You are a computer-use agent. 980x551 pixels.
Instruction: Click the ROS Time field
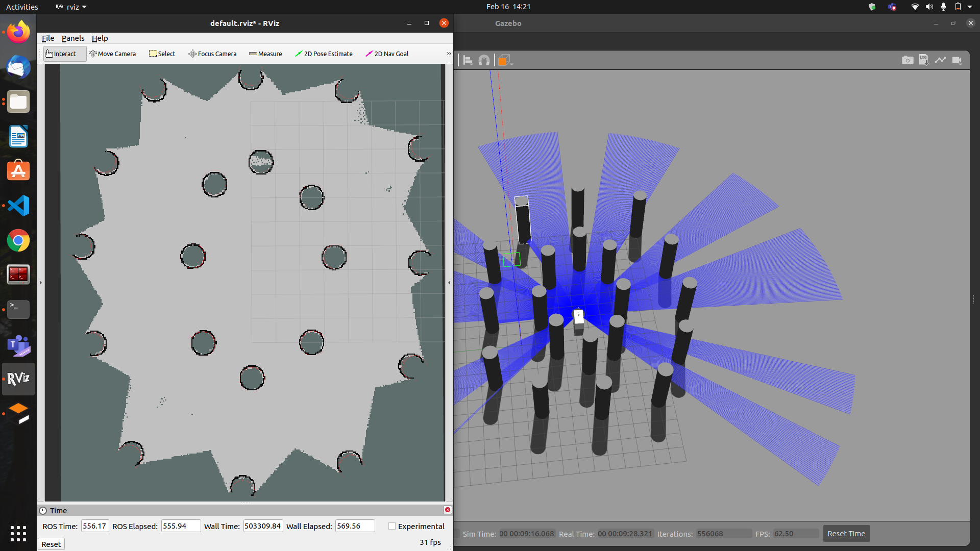click(95, 526)
